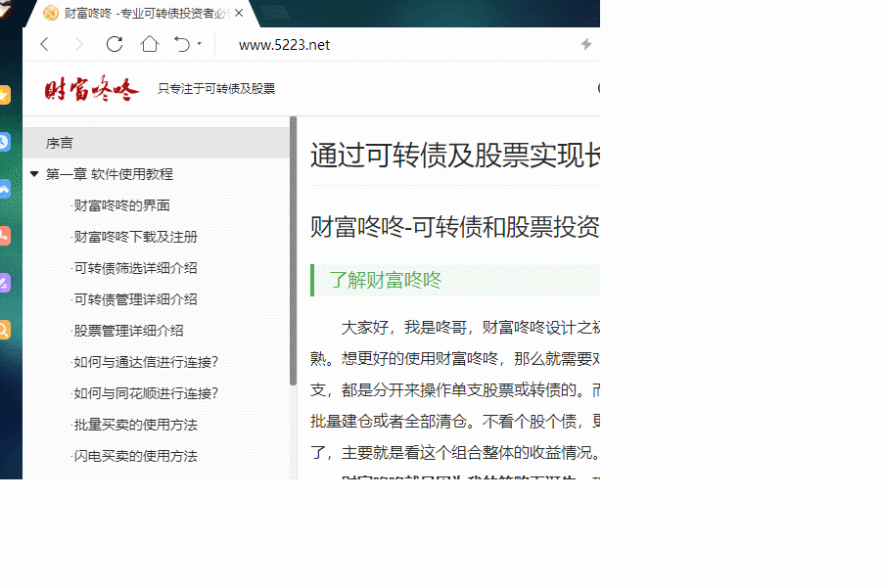This screenshot has width=881, height=588.
Task: Click the lightning speed-mode icon in address bar
Action: pos(586,44)
